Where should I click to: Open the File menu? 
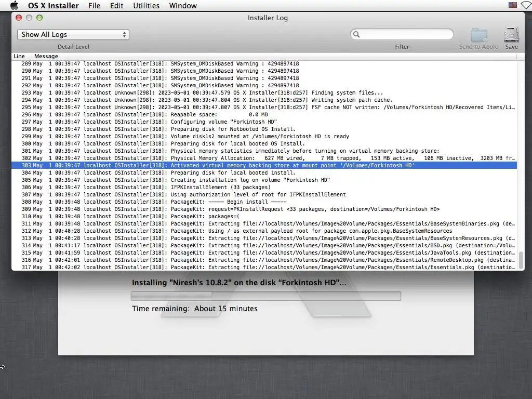click(x=94, y=5)
